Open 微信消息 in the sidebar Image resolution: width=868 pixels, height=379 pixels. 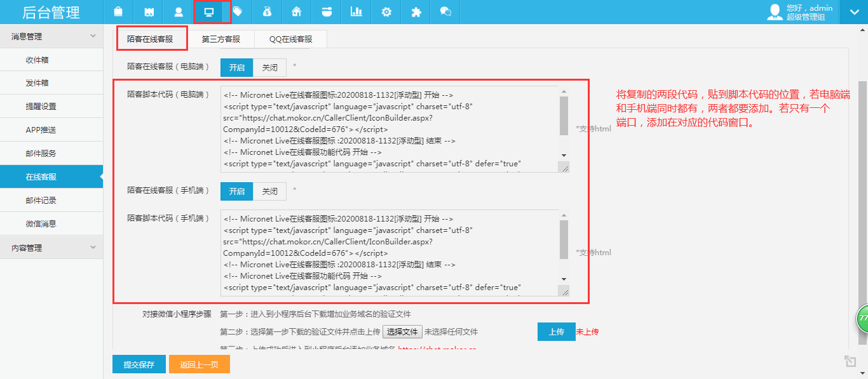click(x=51, y=224)
